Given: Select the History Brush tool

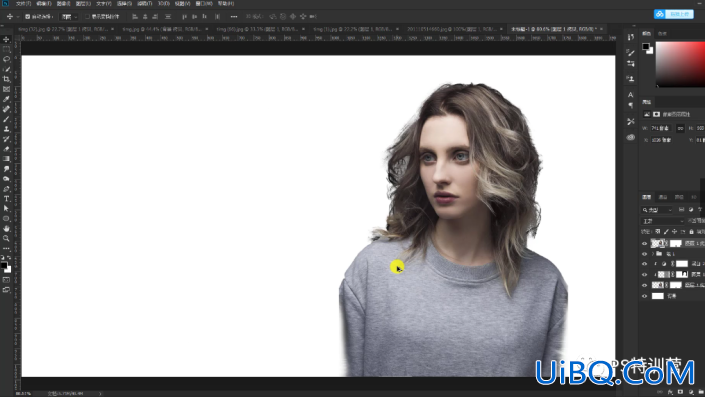Looking at the screenshot, I should (6, 139).
